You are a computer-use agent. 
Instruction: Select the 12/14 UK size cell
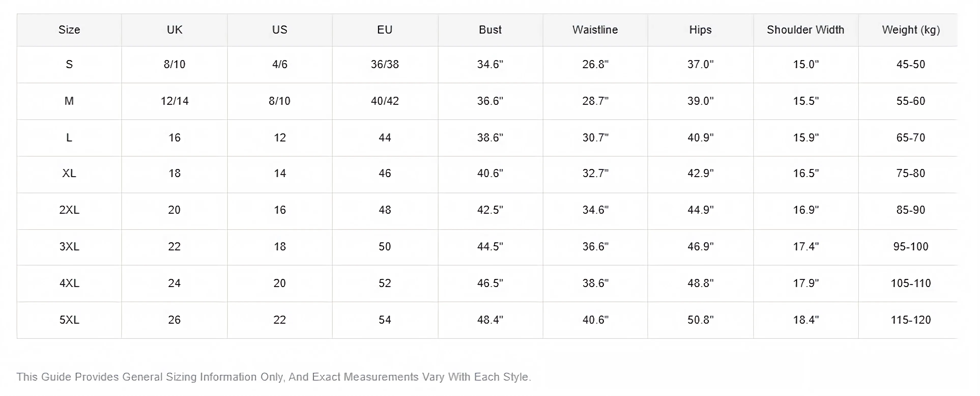174,101
